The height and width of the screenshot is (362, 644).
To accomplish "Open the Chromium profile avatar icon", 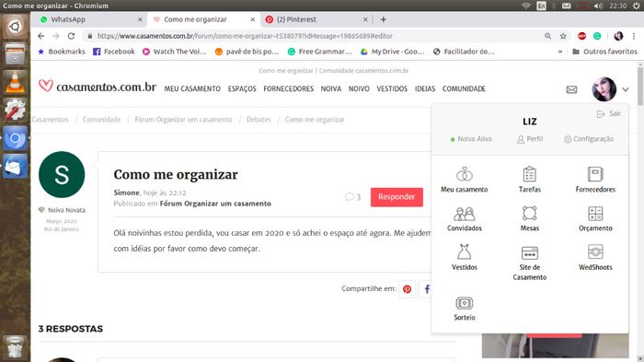I will (618, 36).
